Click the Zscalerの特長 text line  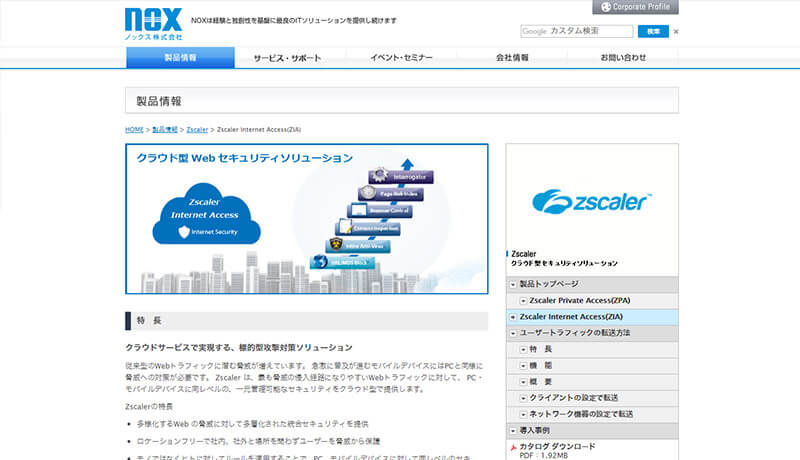[x=149, y=406]
